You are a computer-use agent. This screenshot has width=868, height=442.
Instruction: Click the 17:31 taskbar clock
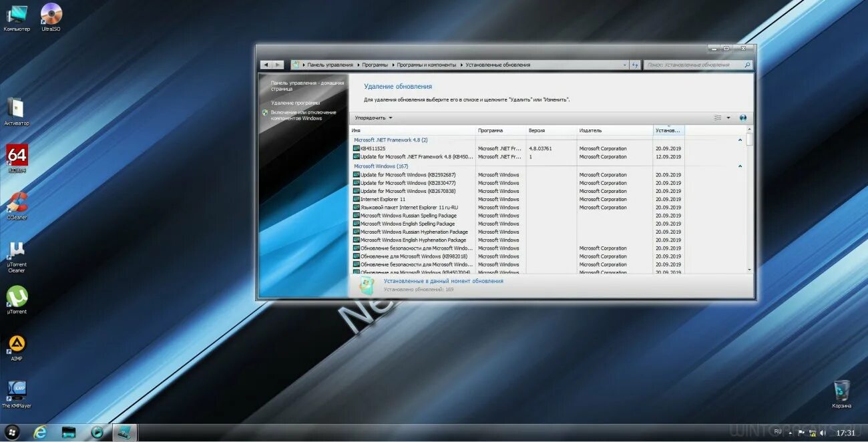pyautogui.click(x=845, y=433)
